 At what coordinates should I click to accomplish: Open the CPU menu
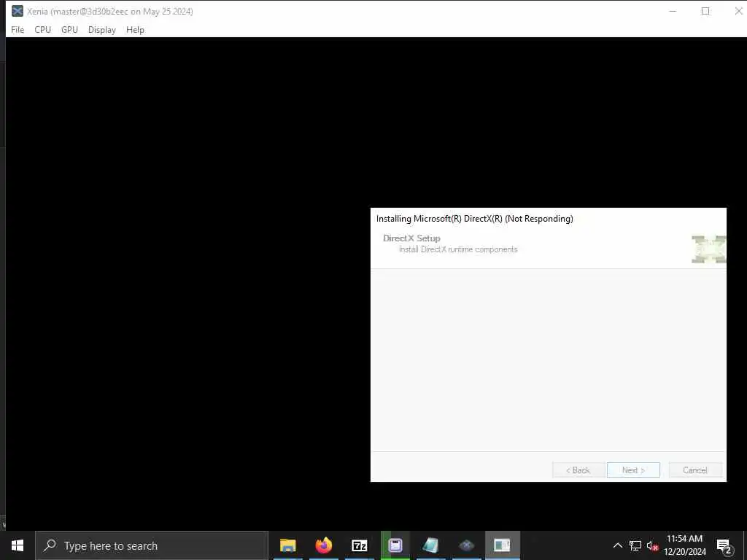(43, 29)
